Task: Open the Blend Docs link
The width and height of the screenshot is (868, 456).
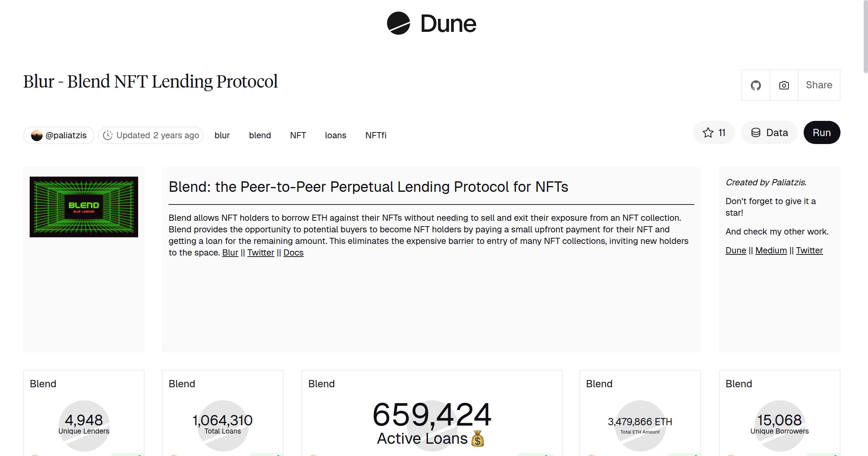Action: click(293, 253)
